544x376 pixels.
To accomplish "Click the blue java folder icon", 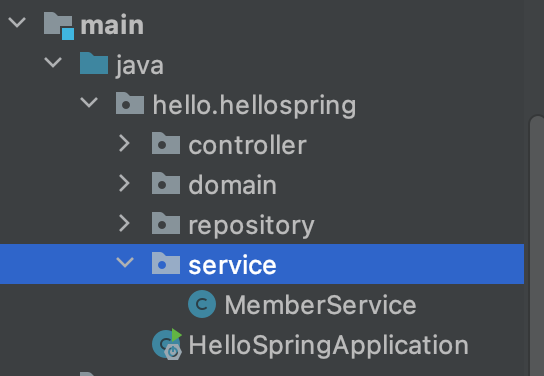I will coord(94,63).
